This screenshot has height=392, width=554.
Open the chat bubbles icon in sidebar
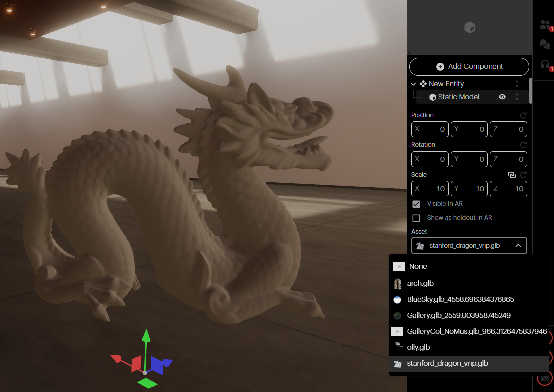[545, 44]
